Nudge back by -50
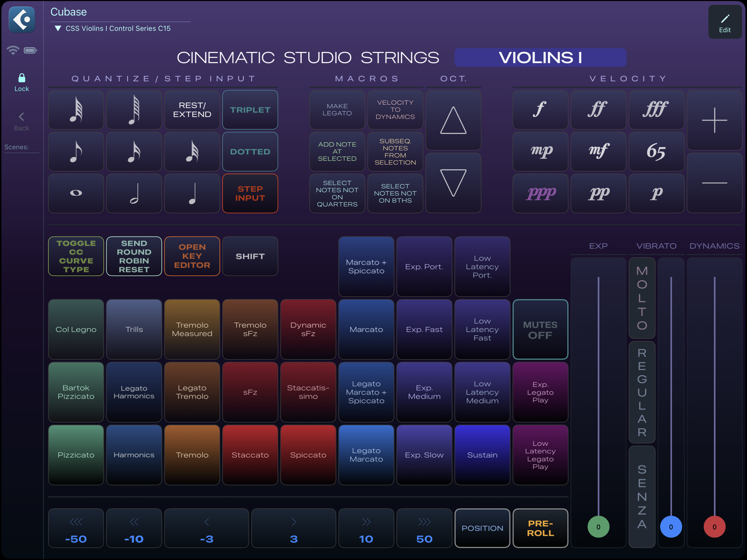 (76, 528)
